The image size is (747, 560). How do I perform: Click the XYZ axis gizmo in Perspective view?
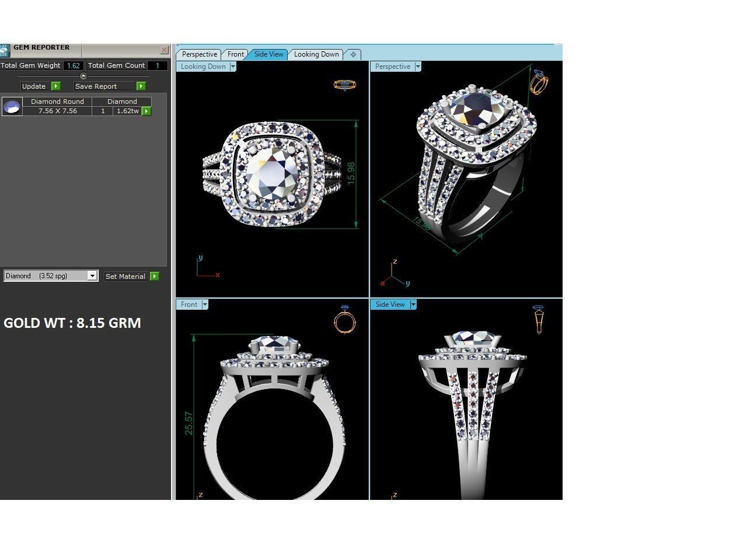tap(395, 274)
